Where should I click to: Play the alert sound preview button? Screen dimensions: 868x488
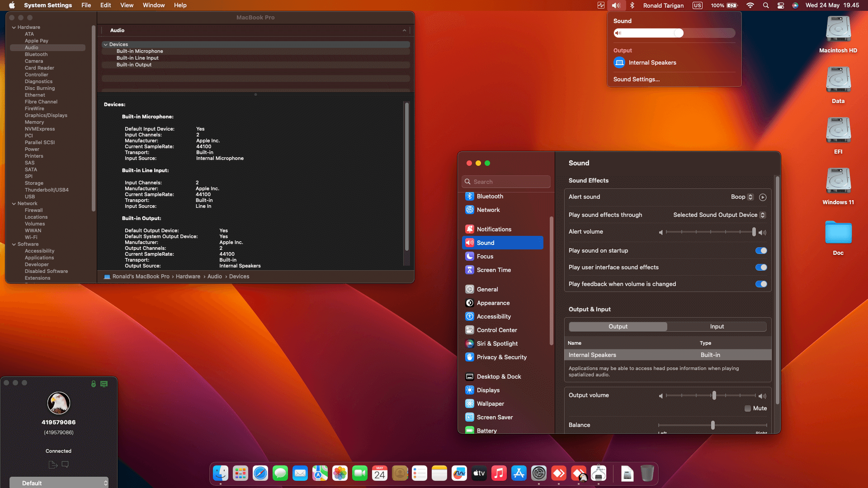763,197
